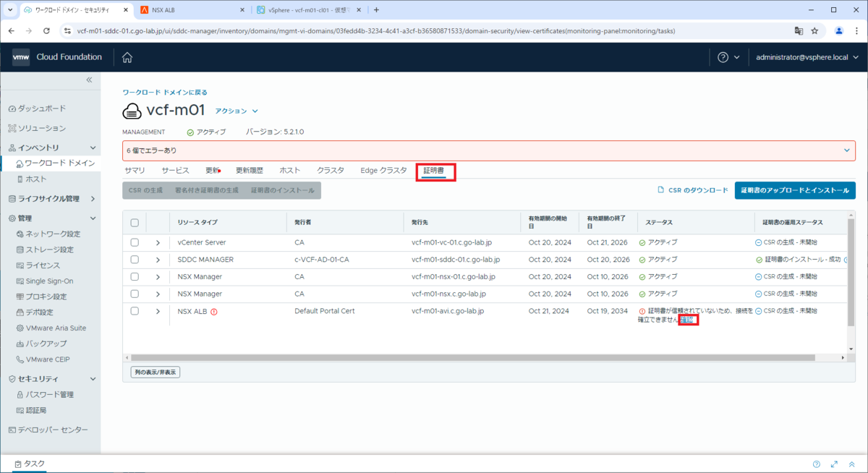This screenshot has height=473, width=868.
Task: Collapse the セキュリティ section
Action: [93, 379]
